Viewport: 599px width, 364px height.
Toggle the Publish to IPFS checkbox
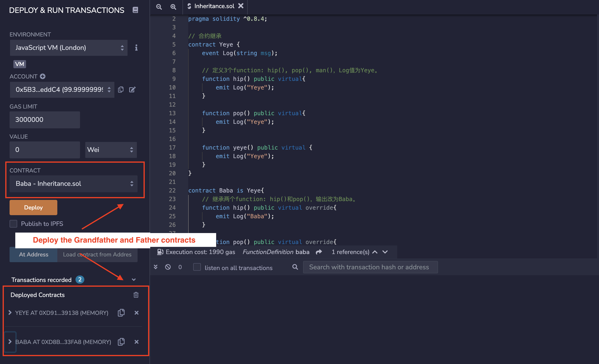pos(13,224)
